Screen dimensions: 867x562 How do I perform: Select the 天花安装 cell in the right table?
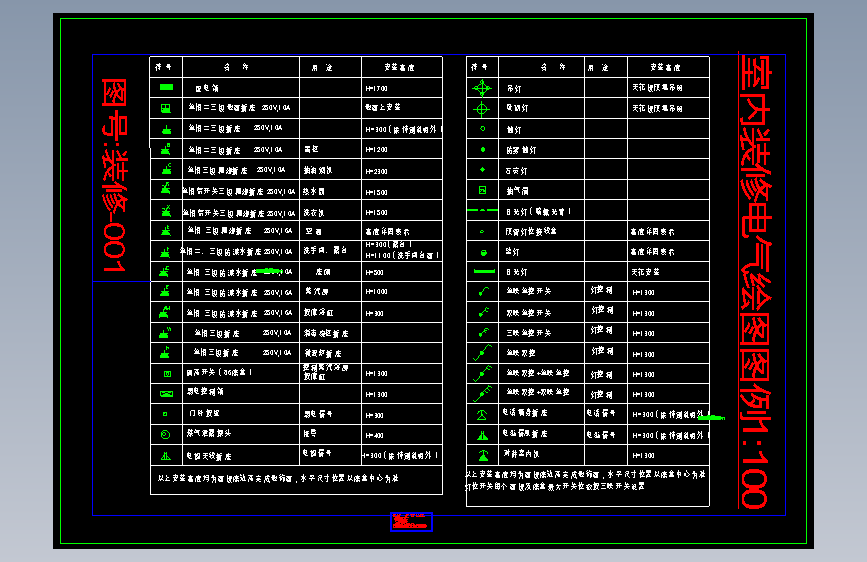coord(645,272)
